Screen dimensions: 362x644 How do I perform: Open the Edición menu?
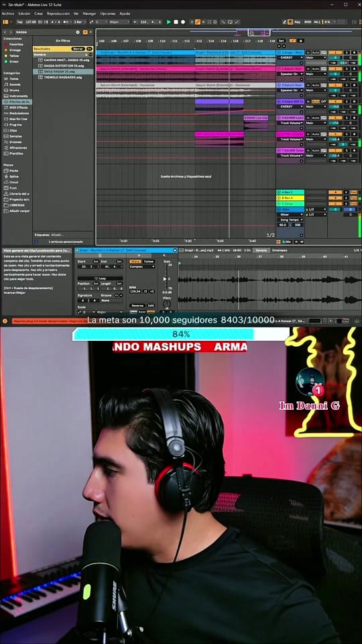pos(24,13)
